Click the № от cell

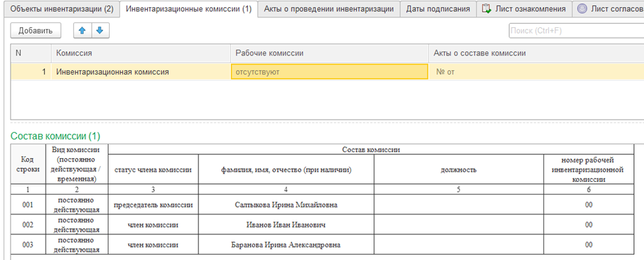point(536,72)
